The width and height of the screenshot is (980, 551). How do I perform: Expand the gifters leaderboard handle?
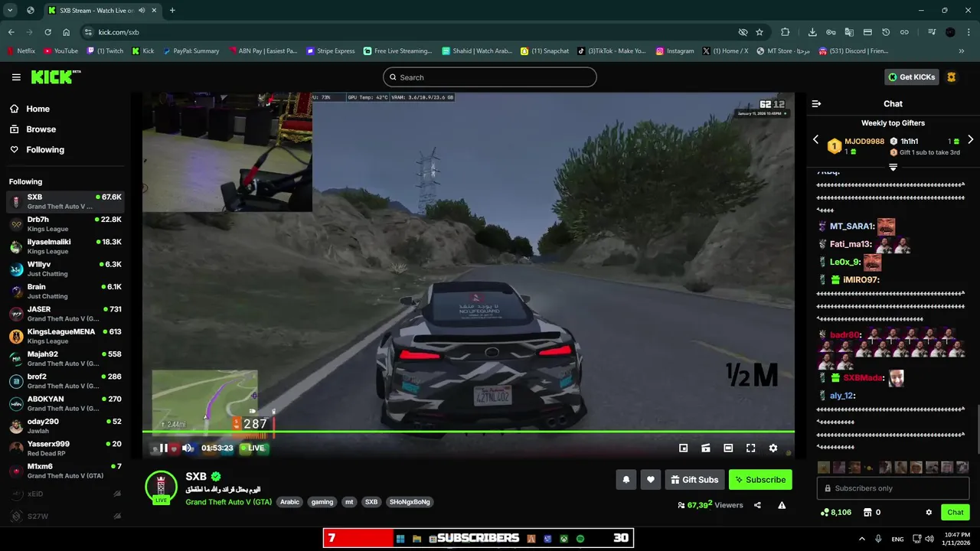(x=893, y=167)
